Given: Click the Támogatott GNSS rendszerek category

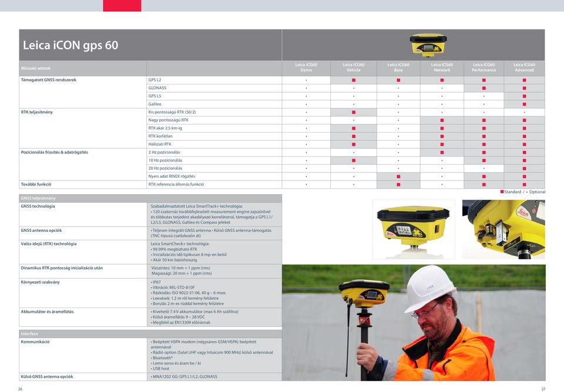Looking at the screenshot, I should [x=49, y=80].
